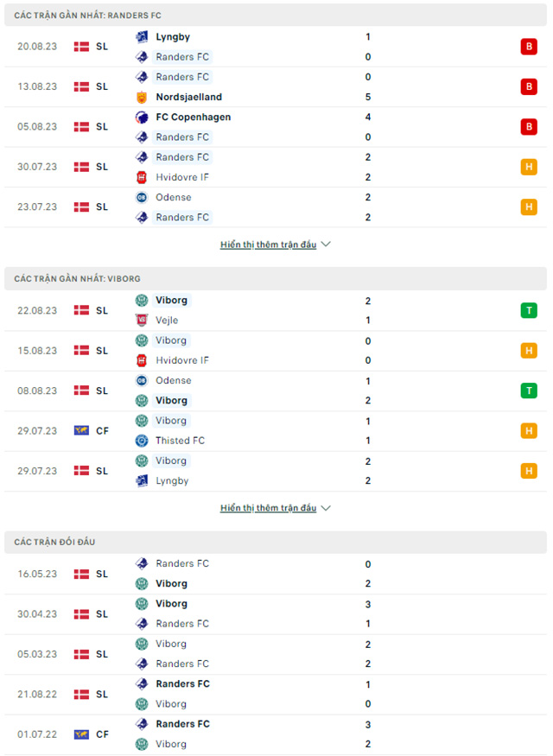
Task: Select the 'Các trận đối đầu' section header
Action: click(55, 542)
